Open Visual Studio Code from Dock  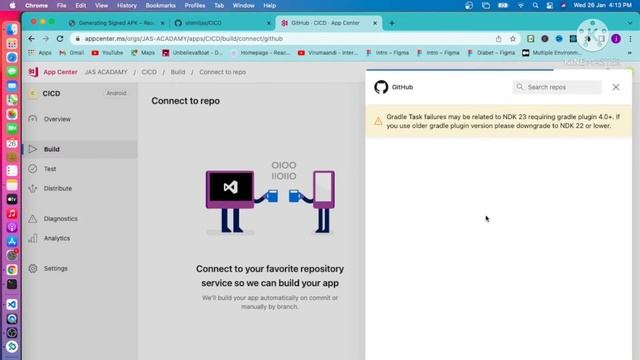(12, 304)
